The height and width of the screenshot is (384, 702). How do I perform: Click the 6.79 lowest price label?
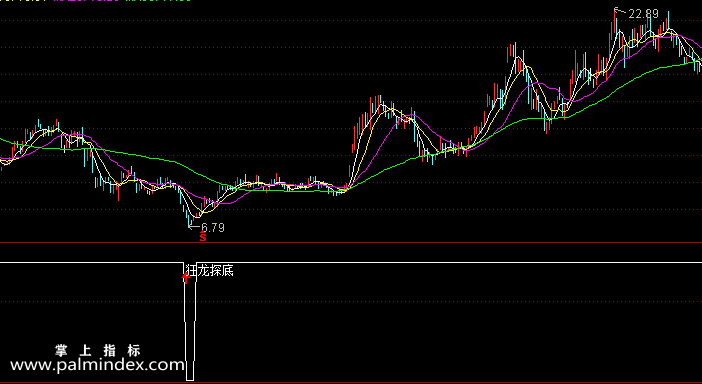tap(213, 228)
